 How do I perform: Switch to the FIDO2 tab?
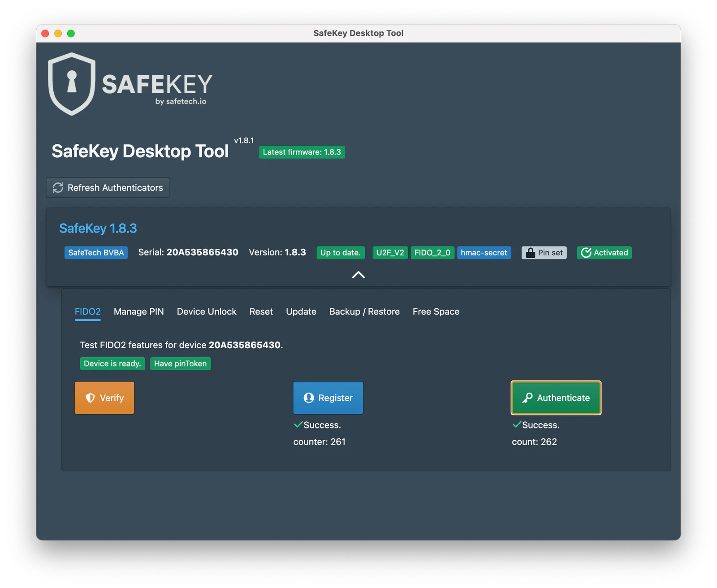[x=87, y=311]
